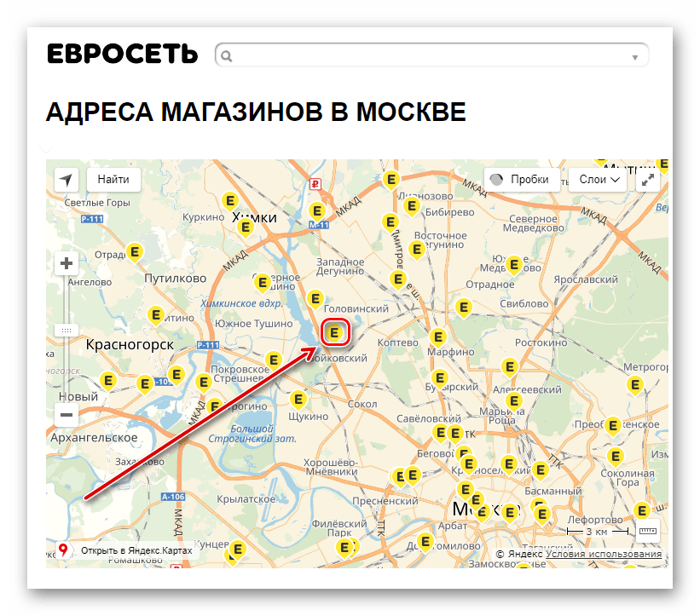Click the Коптево map label
This screenshot has width=700, height=616.
point(398,343)
